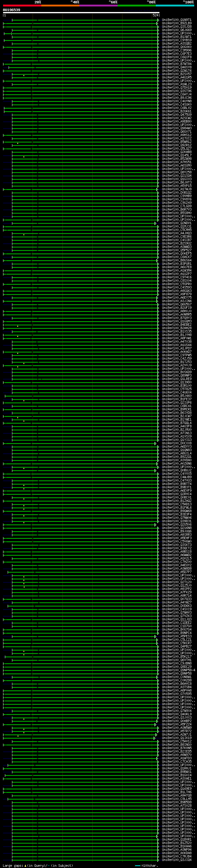Click the orange ~40% identity legend bar
This screenshot has height=868, width=197.
click(60, 6)
